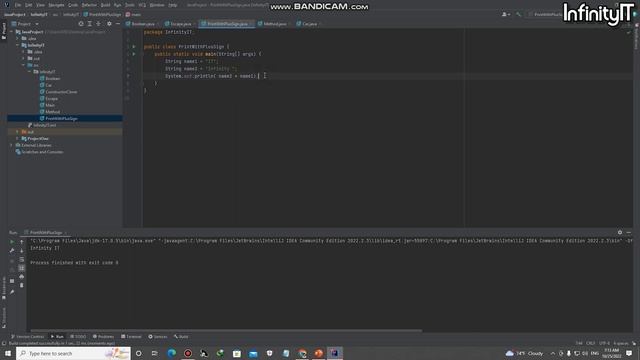Click run gutter arrow beside main method
This screenshot has height=360, width=640.
(133, 54)
